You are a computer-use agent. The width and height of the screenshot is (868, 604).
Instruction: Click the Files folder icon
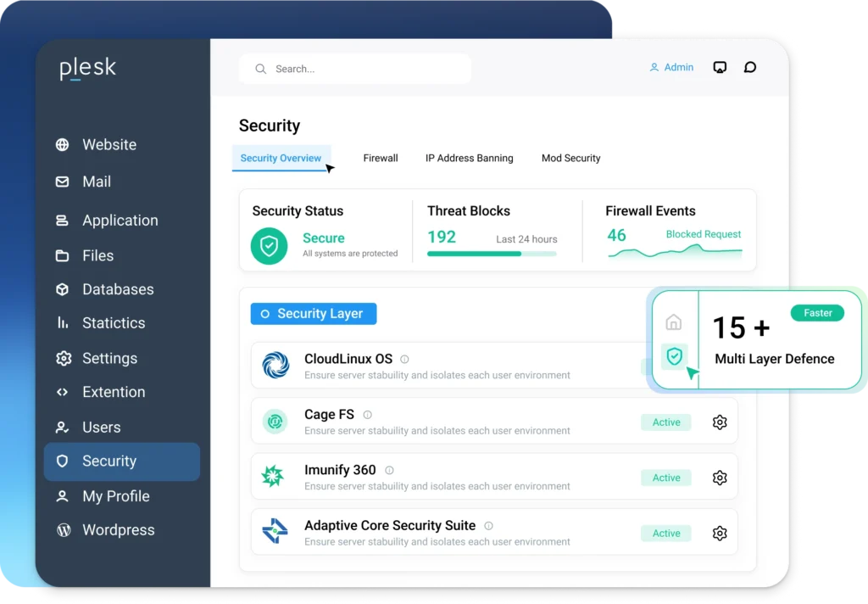[63, 256]
